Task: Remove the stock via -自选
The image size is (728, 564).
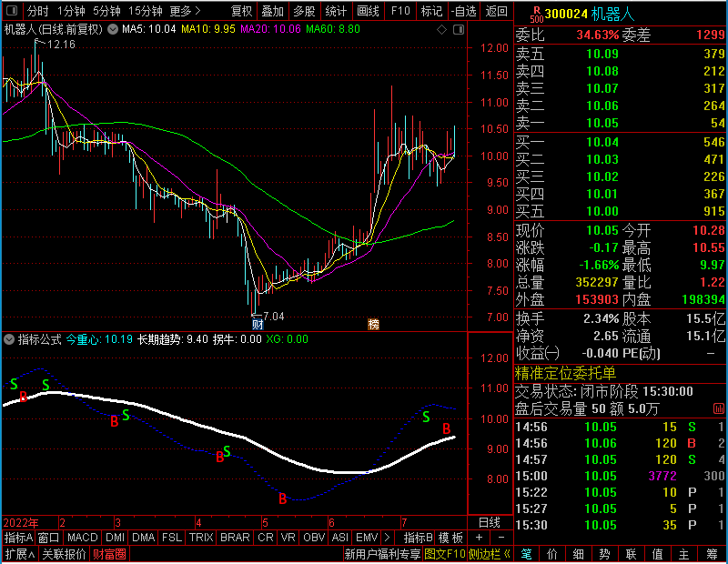Action: coord(464,10)
